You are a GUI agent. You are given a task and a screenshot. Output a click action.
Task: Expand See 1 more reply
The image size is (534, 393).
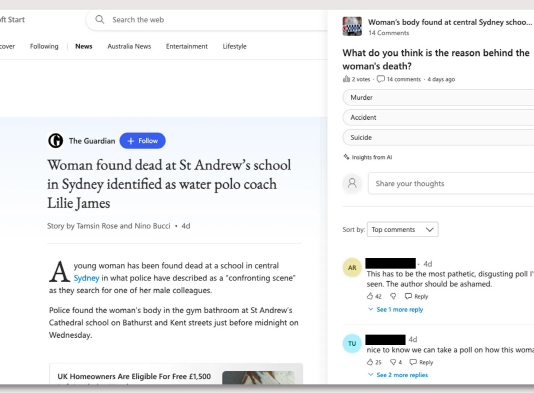396,310
